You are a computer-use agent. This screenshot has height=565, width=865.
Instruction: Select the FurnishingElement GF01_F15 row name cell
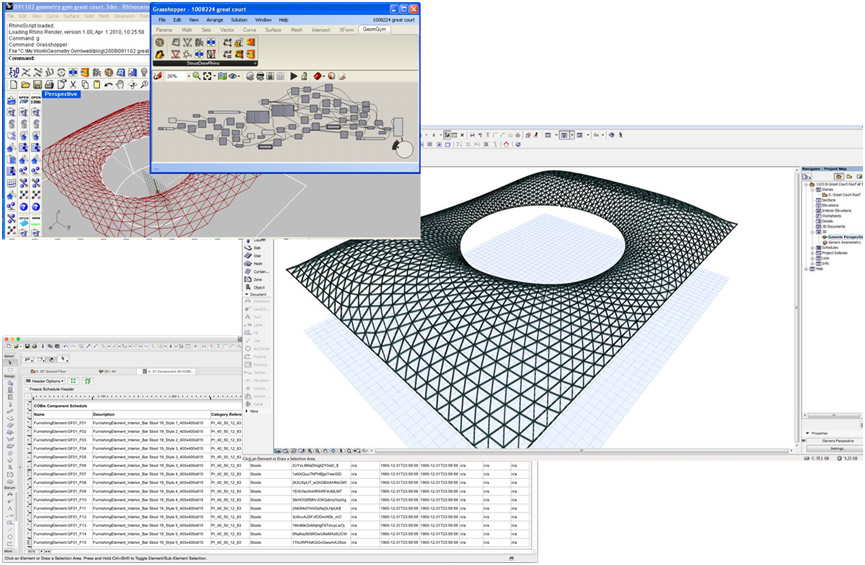(62, 543)
